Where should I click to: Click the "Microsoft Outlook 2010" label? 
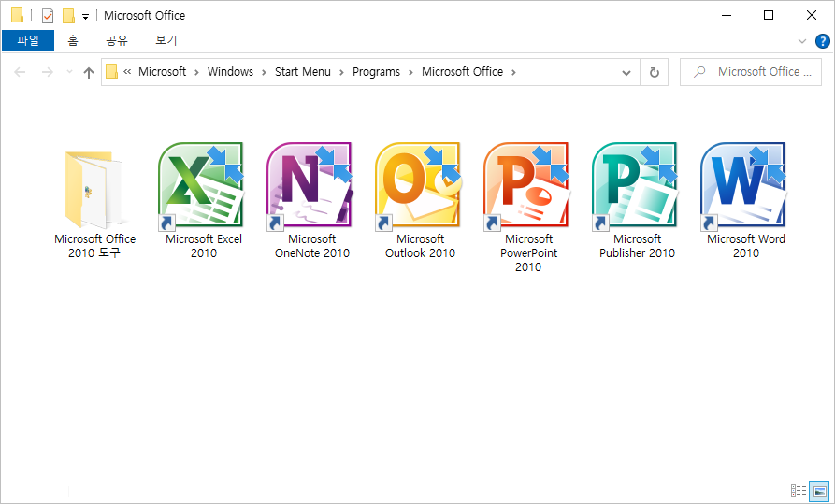[x=420, y=246]
